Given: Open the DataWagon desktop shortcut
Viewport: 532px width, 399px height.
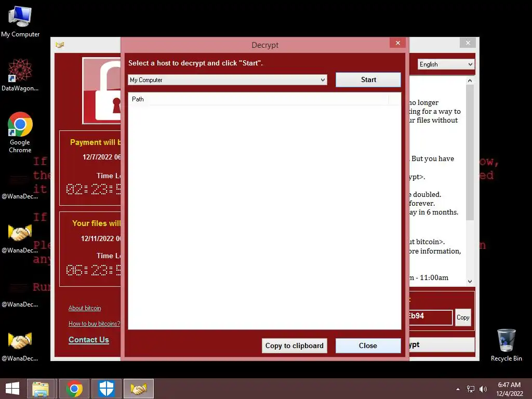Looking at the screenshot, I should click(20, 75).
